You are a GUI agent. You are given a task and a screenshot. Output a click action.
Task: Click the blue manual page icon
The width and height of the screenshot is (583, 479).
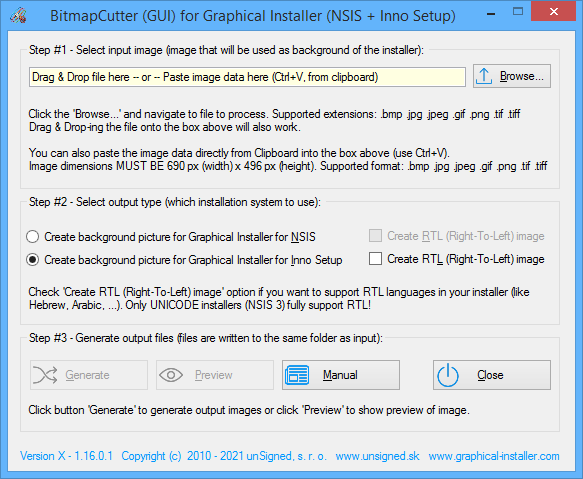297,375
